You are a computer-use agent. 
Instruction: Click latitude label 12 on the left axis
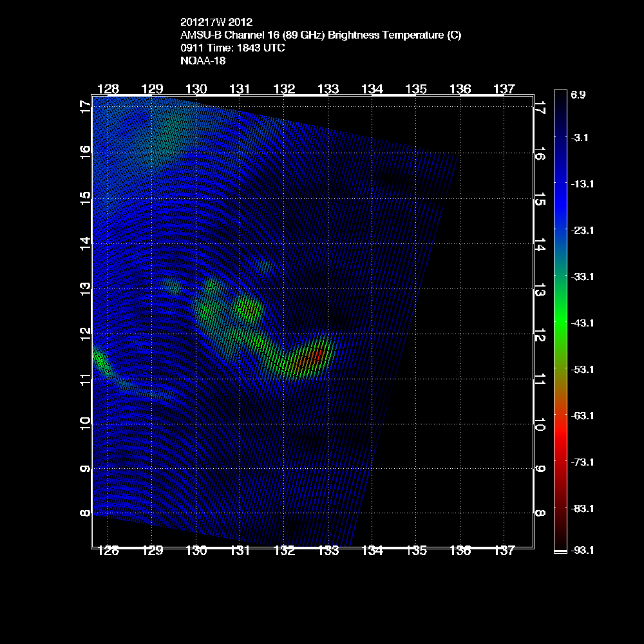(86, 334)
